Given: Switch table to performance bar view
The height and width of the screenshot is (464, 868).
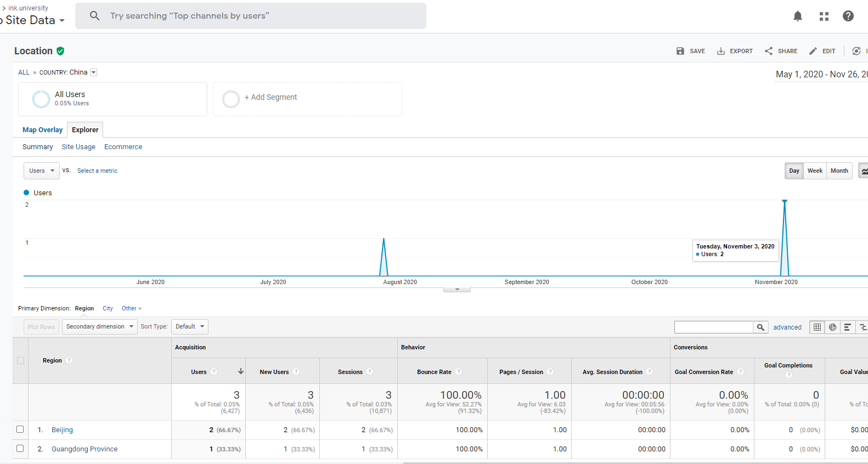Looking at the screenshot, I should (x=847, y=327).
